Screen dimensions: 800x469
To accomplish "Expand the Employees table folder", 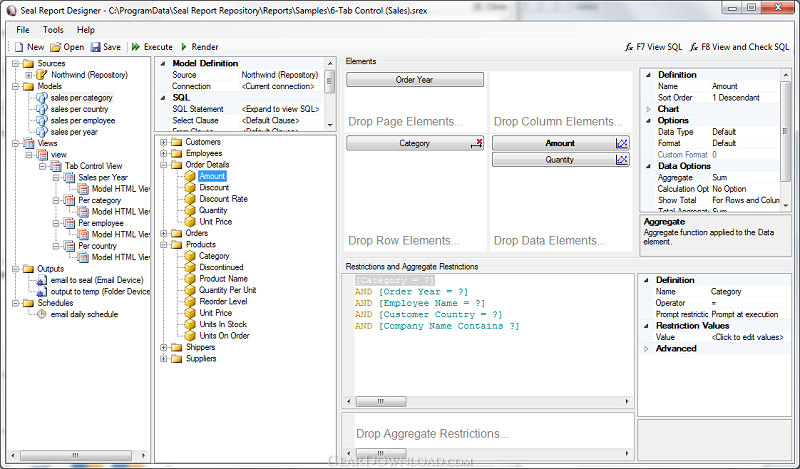I will (x=164, y=153).
